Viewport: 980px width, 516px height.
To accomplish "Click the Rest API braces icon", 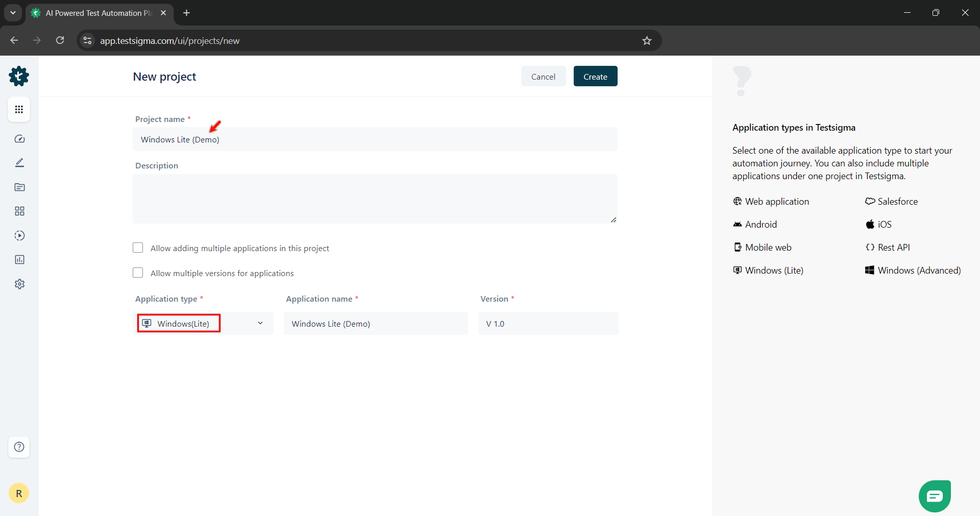I will 870,248.
